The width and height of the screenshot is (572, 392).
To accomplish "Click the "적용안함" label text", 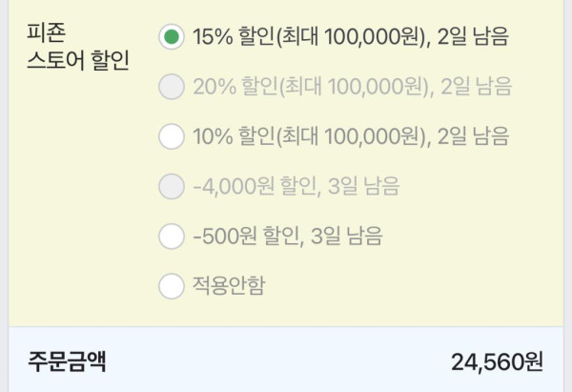I will (229, 285).
